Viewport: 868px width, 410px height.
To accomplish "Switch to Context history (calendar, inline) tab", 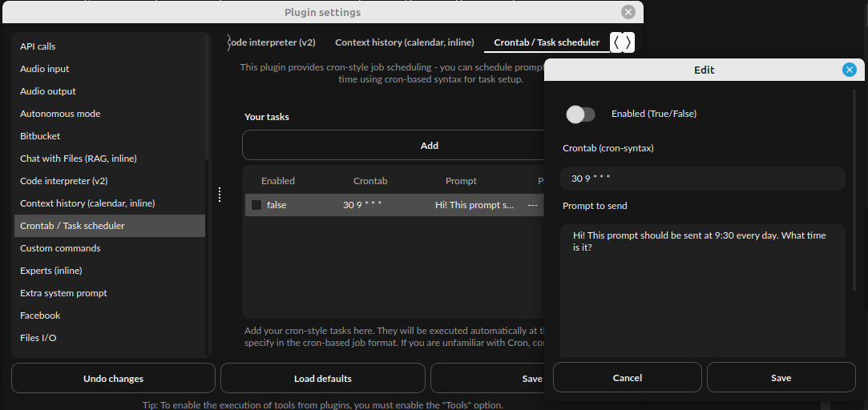I will (405, 42).
